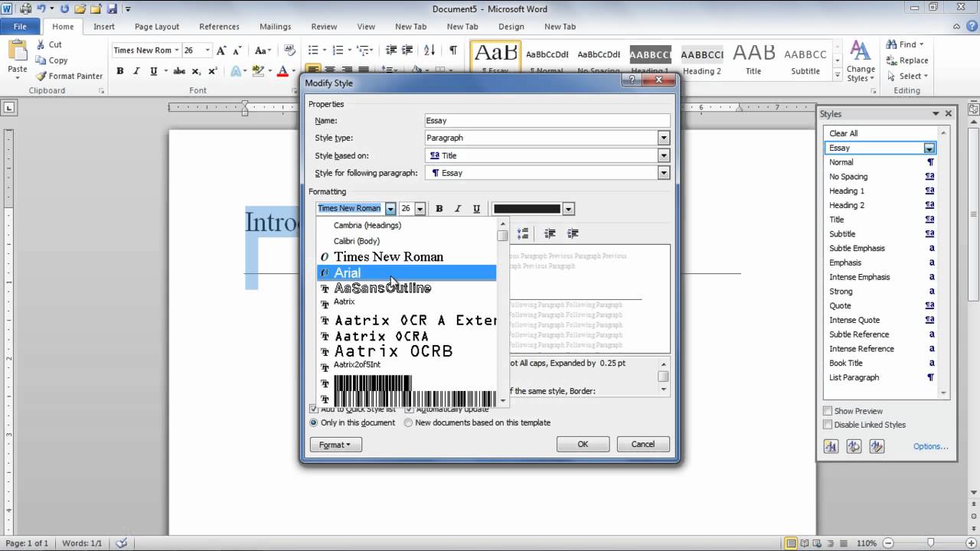Viewport: 980px width, 551px height.
Task: Click the style Name input field
Action: coord(547,120)
